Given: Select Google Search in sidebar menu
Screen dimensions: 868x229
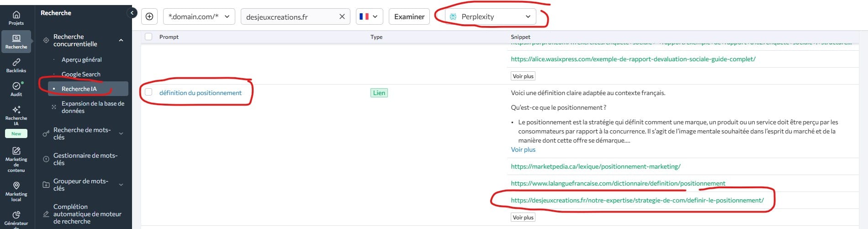Looking at the screenshot, I should [81, 74].
